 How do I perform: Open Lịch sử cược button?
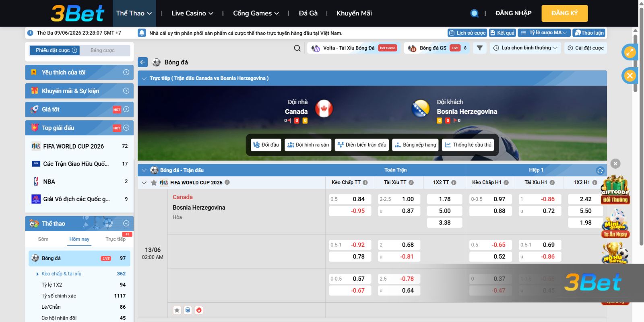click(467, 33)
